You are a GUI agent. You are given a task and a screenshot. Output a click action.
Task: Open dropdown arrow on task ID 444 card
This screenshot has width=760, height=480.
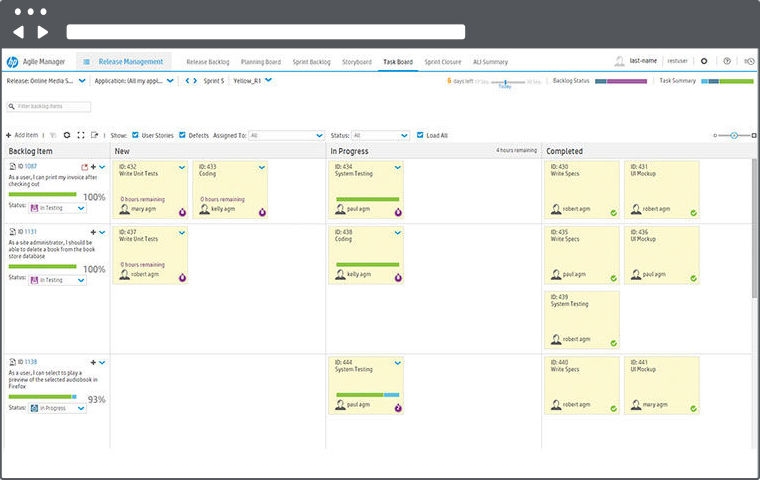[397, 363]
